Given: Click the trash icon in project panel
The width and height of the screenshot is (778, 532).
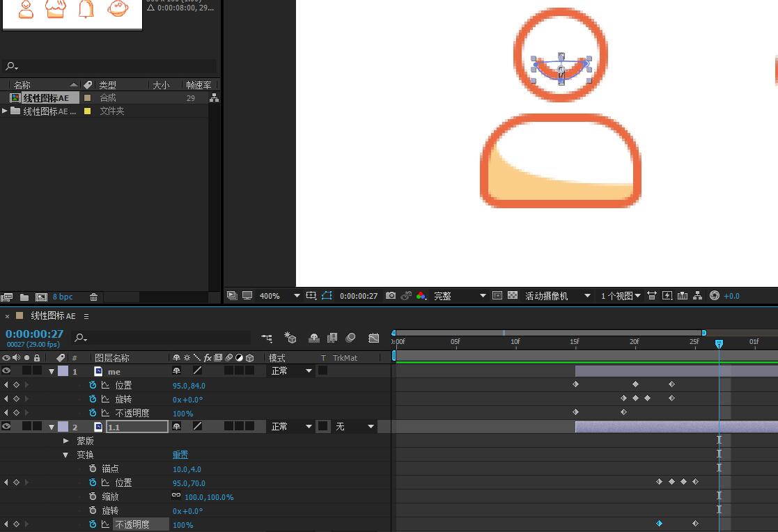Looking at the screenshot, I should click(x=93, y=297).
